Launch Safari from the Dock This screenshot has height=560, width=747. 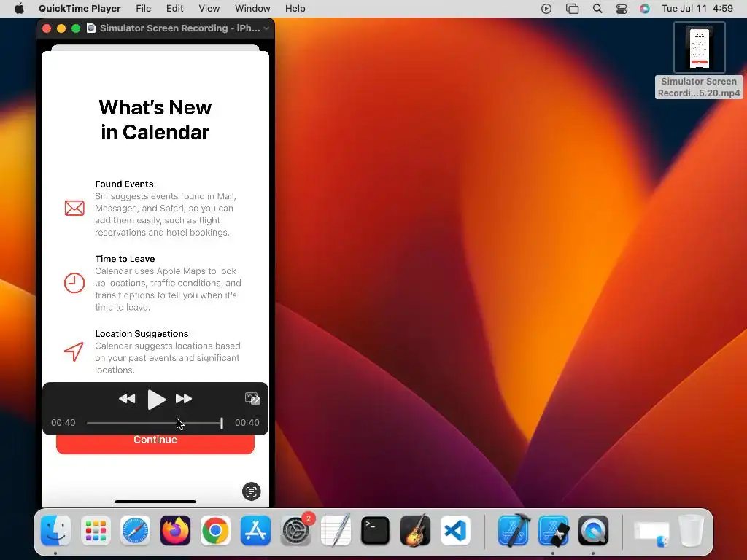(135, 531)
